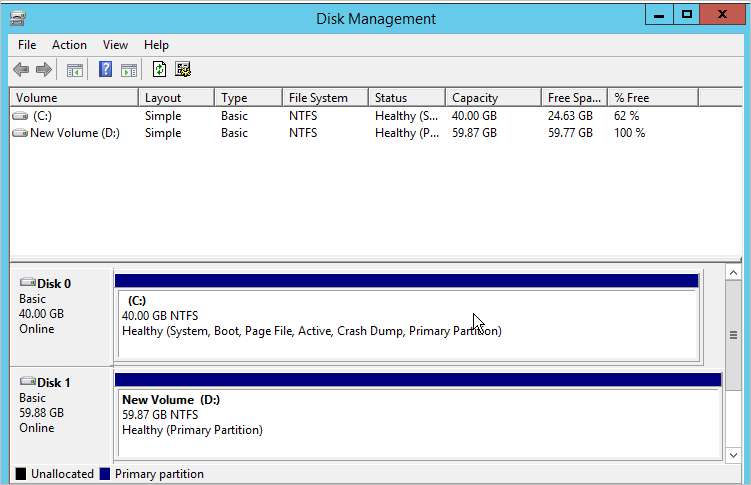Click the Forward arrow toolbar icon
Screen dimensions: 751x485
click(44, 70)
